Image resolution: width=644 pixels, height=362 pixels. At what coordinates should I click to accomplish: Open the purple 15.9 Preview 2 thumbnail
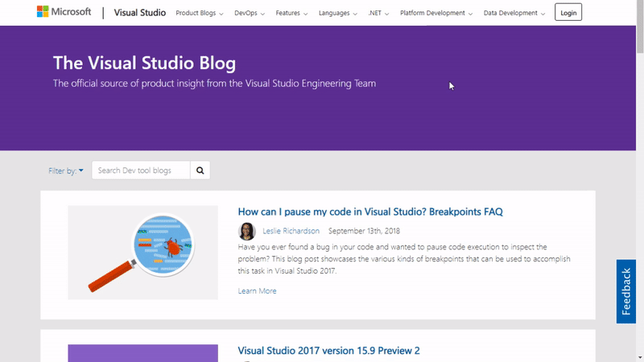(x=142, y=353)
